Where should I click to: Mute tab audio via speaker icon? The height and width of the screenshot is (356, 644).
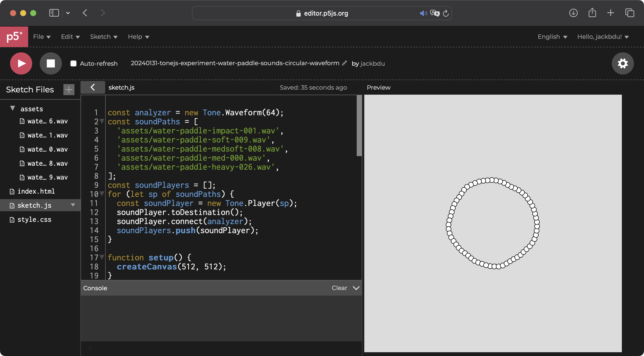pos(423,13)
